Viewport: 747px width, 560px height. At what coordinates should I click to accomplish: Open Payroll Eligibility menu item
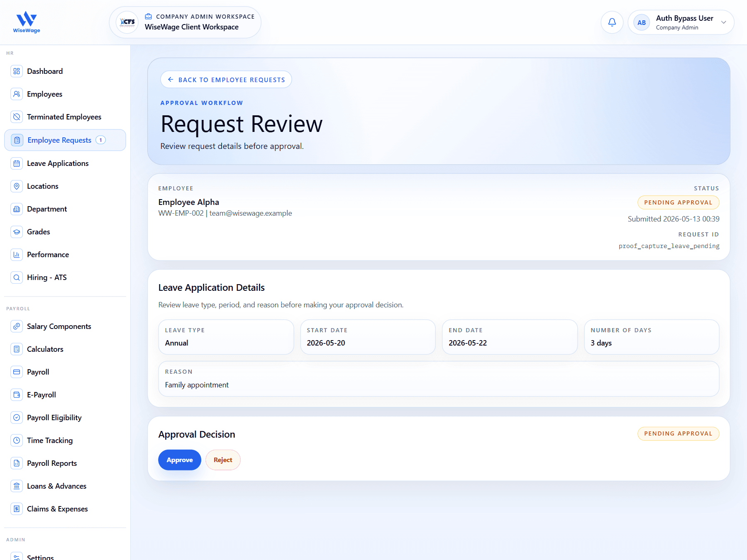[65, 418]
